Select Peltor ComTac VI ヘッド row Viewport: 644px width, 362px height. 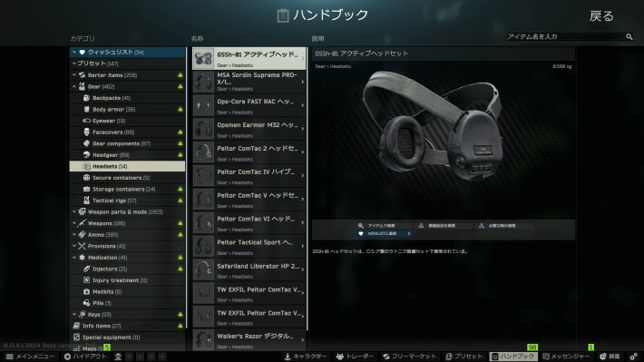click(249, 222)
